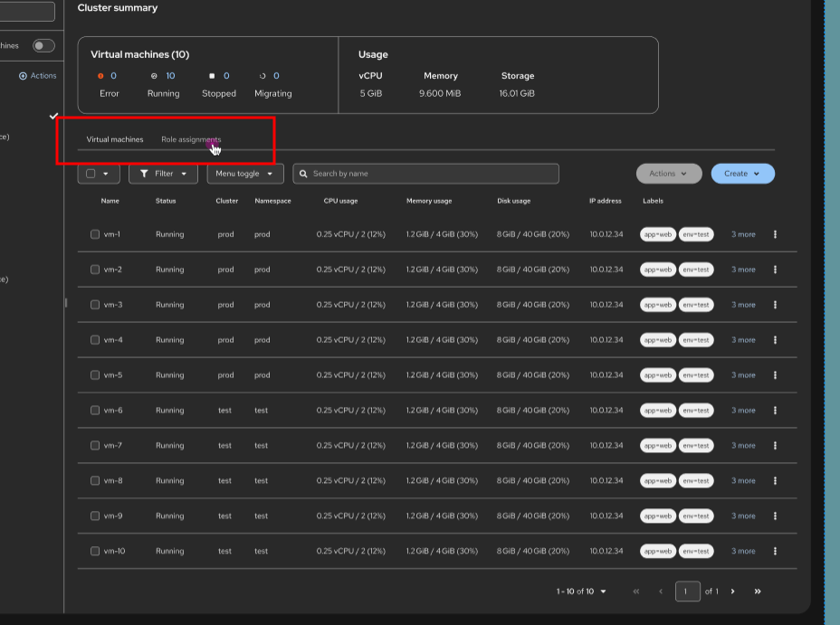The image size is (840, 625).
Task: Click the Search by name field
Action: [425, 174]
